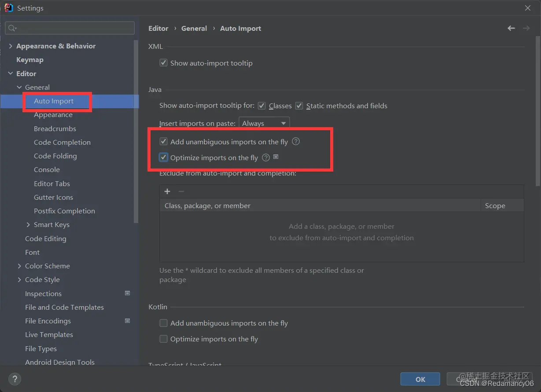
Task: Open Font settings page
Action: point(32,252)
